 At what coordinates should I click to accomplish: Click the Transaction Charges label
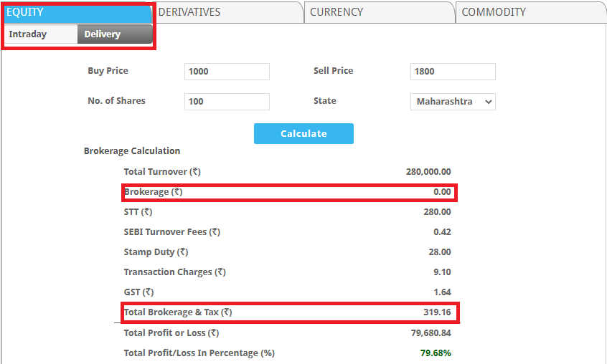click(x=174, y=272)
